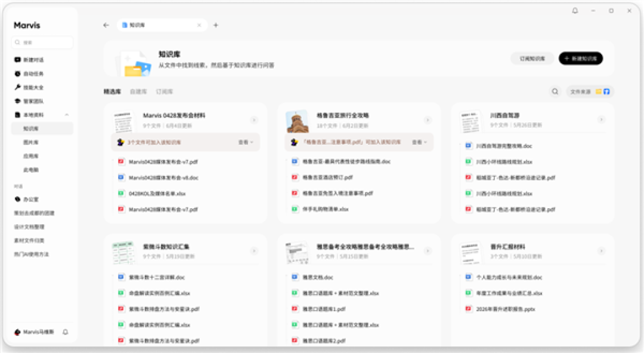Open the 川西自驾游 card arrow

point(601,120)
